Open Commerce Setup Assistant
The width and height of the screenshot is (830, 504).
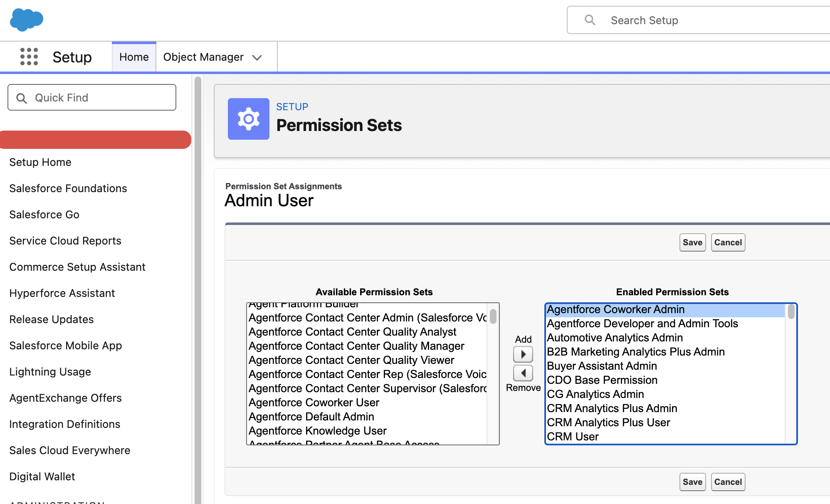click(x=77, y=267)
